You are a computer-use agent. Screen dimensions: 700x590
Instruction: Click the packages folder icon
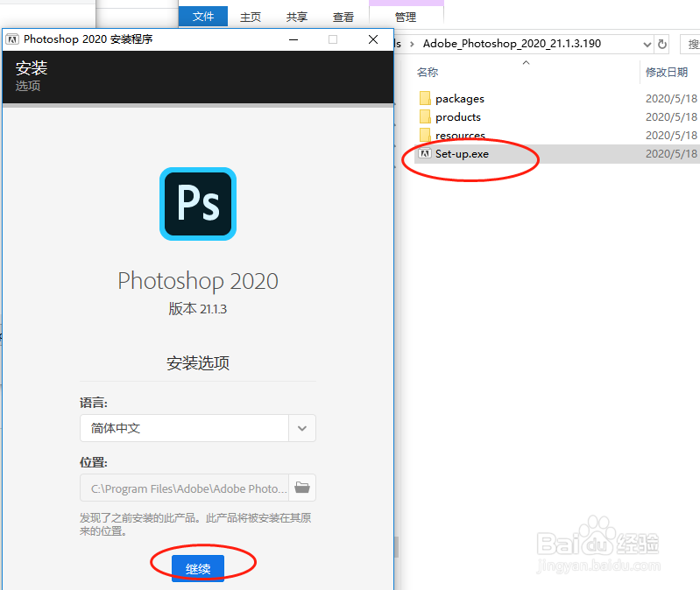(425, 98)
